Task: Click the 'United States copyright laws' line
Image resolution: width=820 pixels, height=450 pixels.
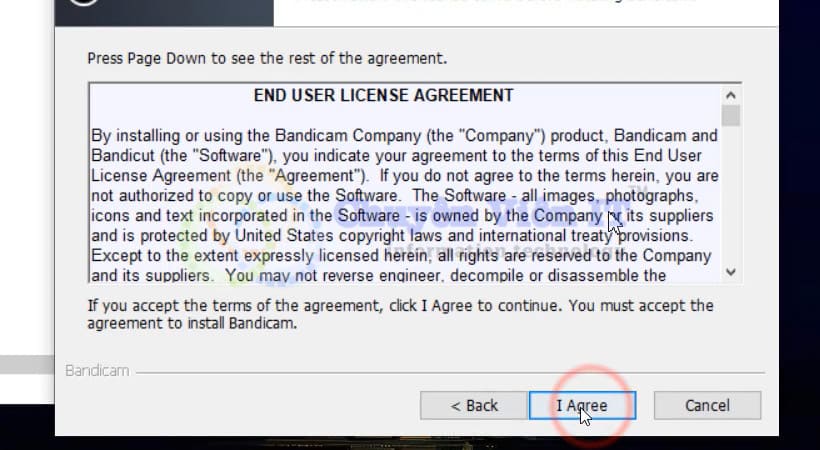Action: click(x=392, y=235)
